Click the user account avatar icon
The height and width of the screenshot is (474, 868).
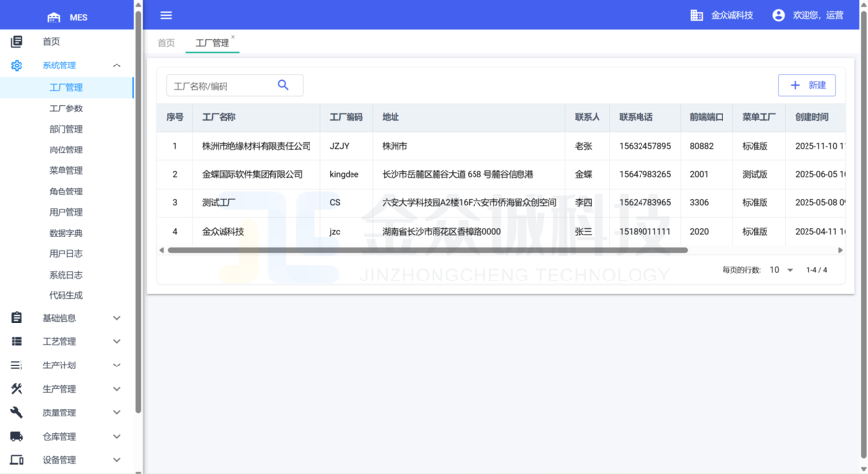tap(778, 15)
